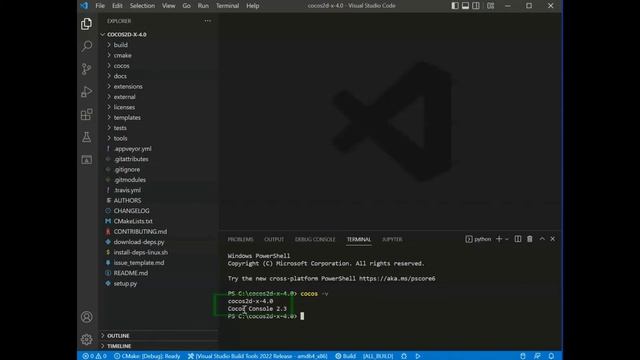Open the Manage gear icon
Screen dimensions: 640x360
pos(86,339)
